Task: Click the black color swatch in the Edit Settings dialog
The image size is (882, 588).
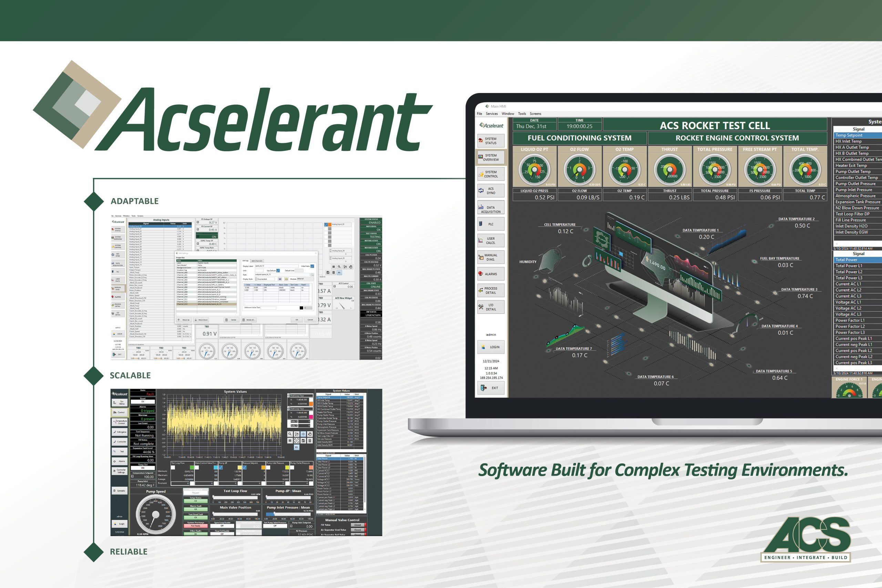Action: click(x=301, y=308)
